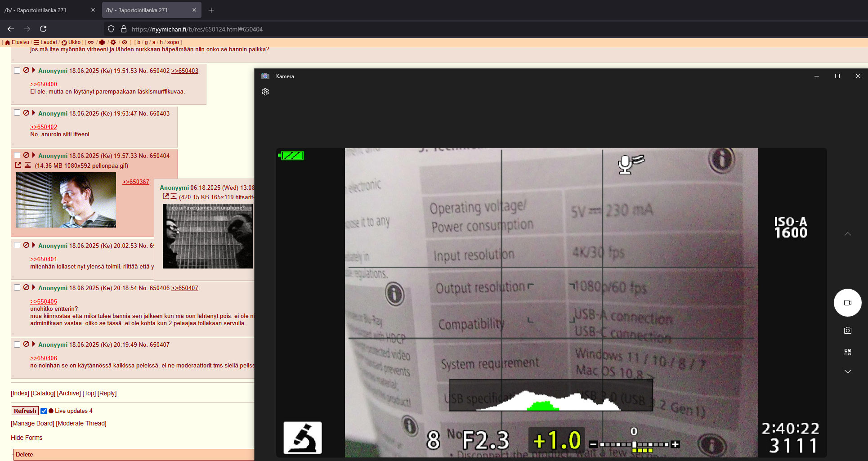Follow quote link >>650400
Viewport: 868px width, 461px height.
click(x=44, y=84)
